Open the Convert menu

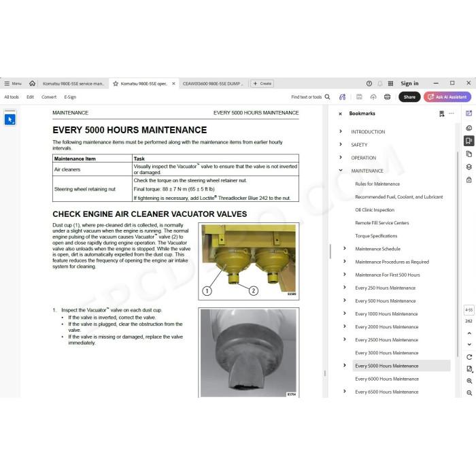(x=49, y=97)
